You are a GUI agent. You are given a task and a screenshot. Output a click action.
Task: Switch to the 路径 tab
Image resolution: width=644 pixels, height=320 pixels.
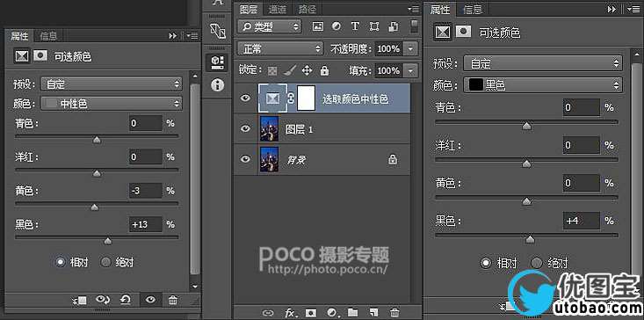pyautogui.click(x=308, y=9)
